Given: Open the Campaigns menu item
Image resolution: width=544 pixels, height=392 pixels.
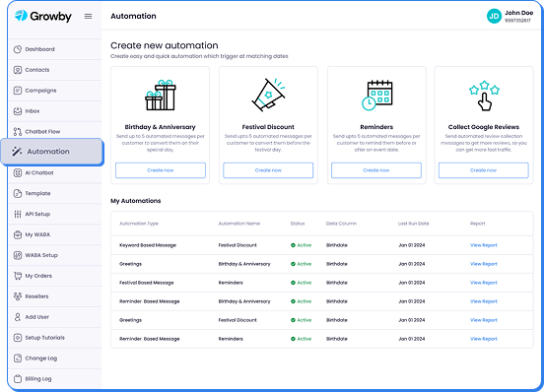Looking at the screenshot, I should [55, 91].
